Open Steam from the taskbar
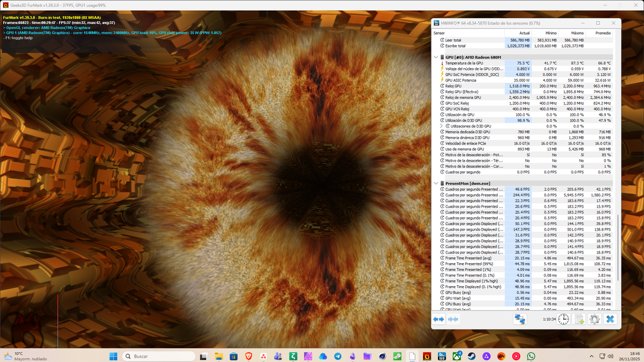The image size is (644, 362). point(471,357)
